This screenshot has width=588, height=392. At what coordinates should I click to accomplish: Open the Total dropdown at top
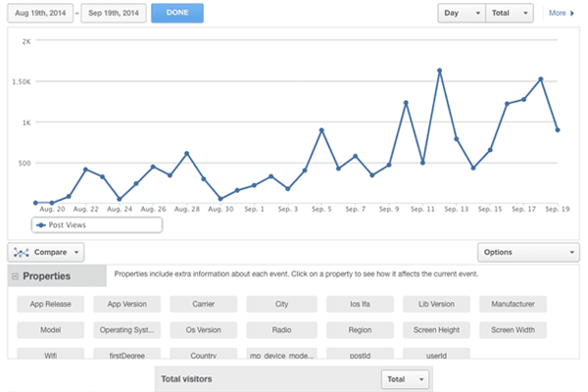513,14
